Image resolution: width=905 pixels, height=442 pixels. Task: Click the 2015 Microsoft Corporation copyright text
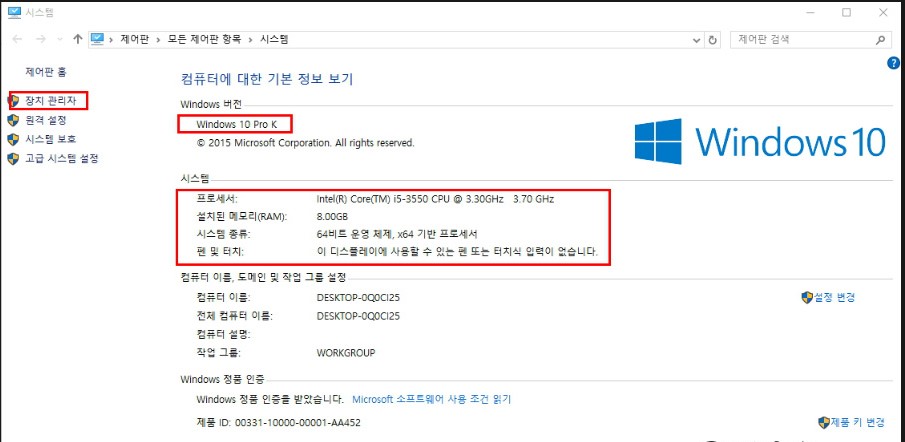tap(305, 143)
